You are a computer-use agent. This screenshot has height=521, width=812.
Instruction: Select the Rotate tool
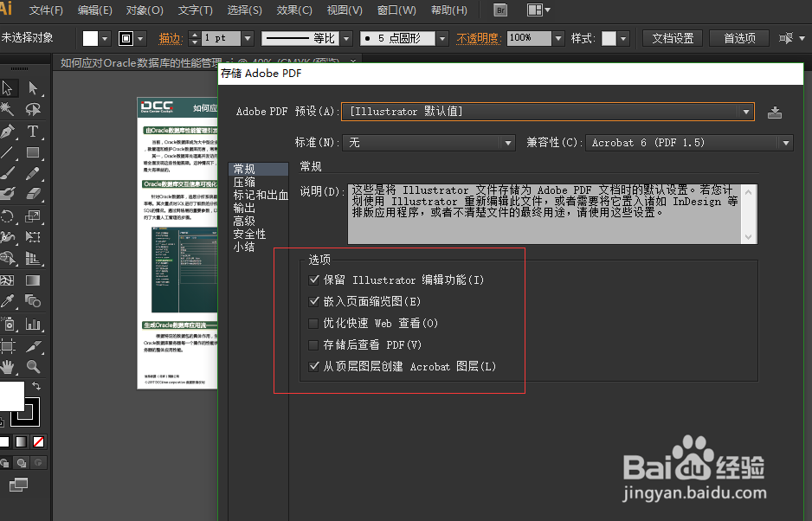(8, 216)
